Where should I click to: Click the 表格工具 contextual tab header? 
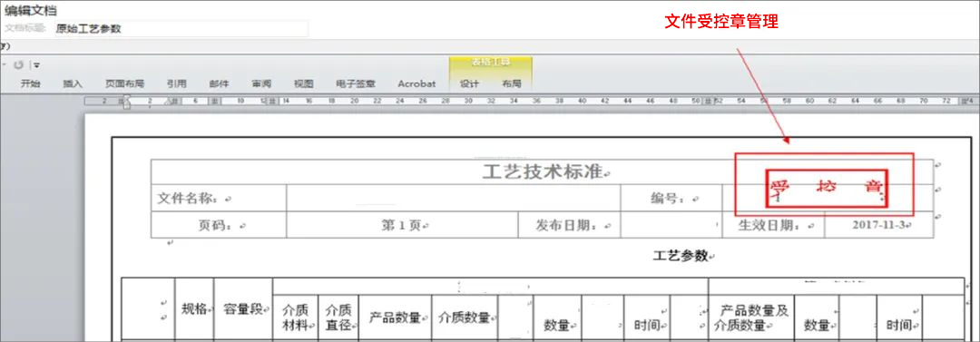(x=491, y=63)
